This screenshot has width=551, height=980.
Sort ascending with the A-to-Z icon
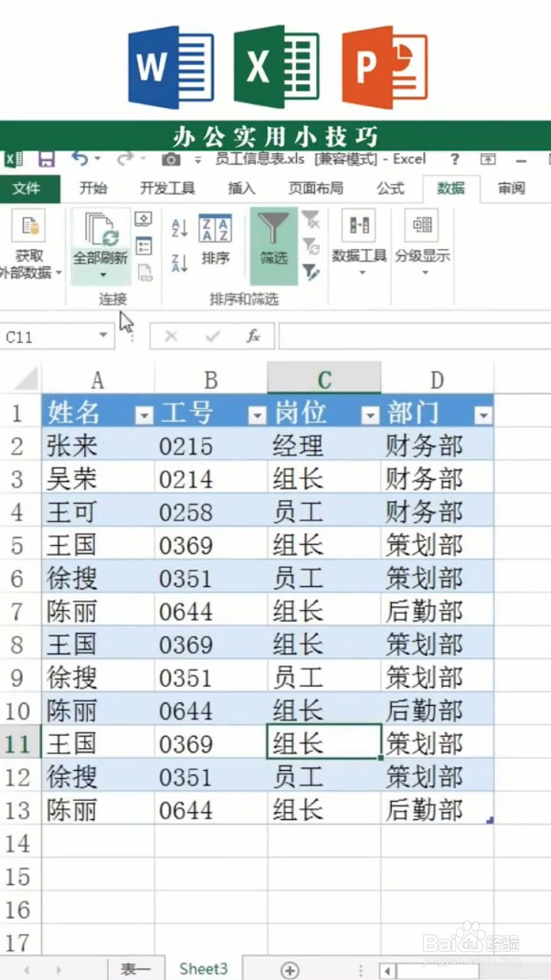(x=180, y=227)
